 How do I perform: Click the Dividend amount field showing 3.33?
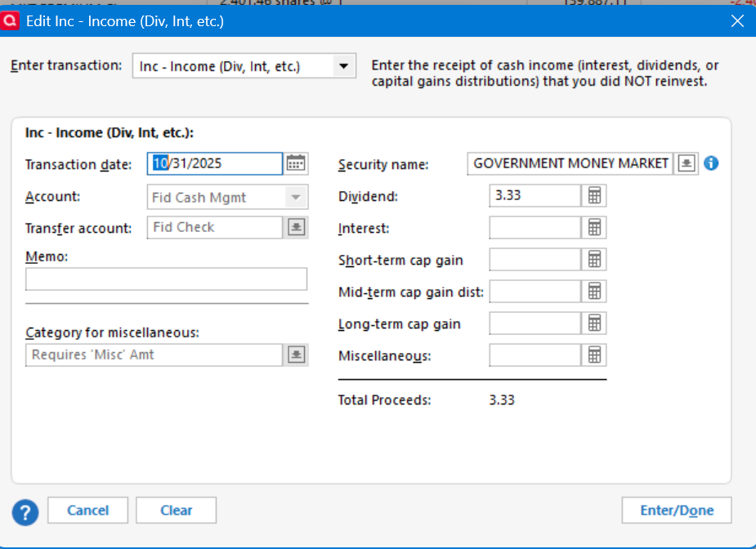535,196
